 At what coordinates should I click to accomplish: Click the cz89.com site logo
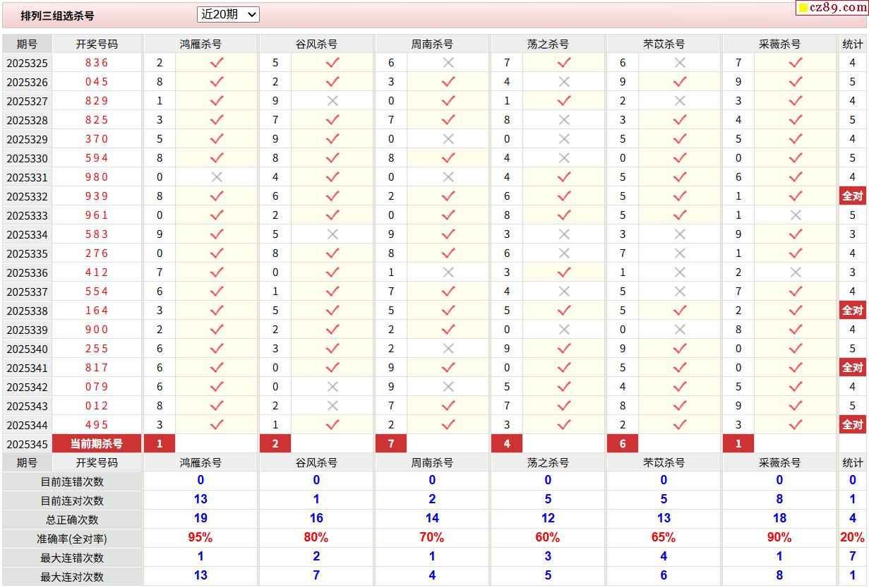(x=832, y=8)
